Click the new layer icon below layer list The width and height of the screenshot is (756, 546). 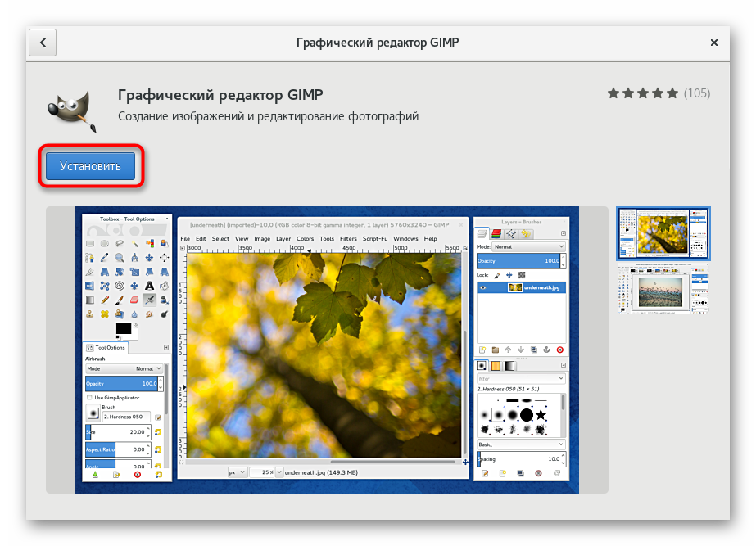tap(482, 350)
